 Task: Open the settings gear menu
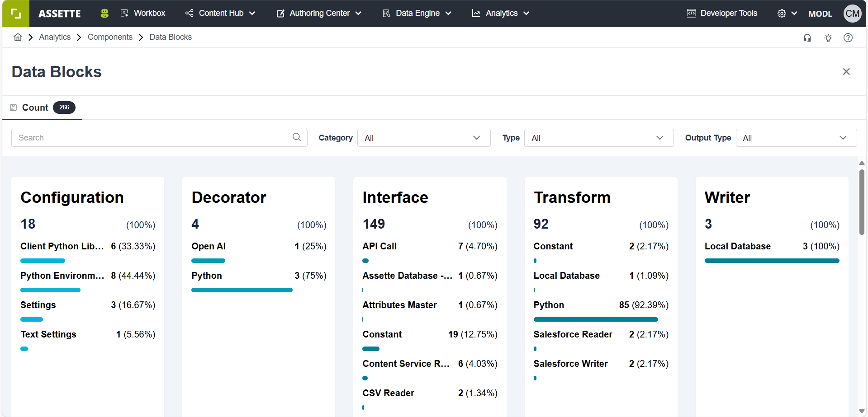(x=787, y=13)
